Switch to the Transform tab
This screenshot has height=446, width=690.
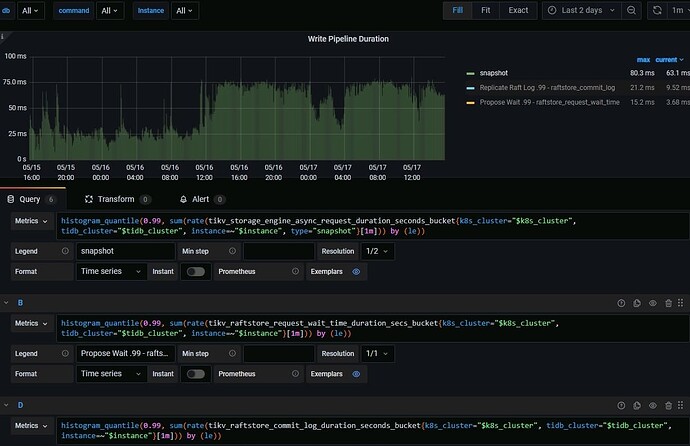115,199
